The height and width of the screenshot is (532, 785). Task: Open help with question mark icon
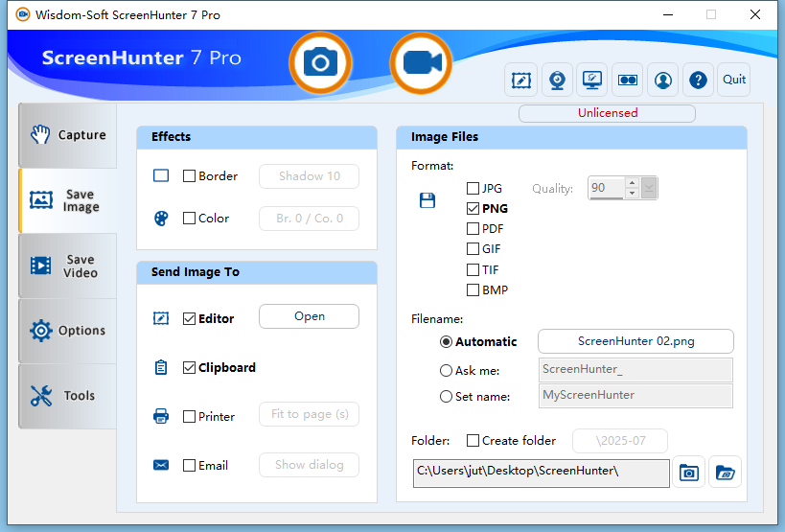pyautogui.click(x=698, y=81)
